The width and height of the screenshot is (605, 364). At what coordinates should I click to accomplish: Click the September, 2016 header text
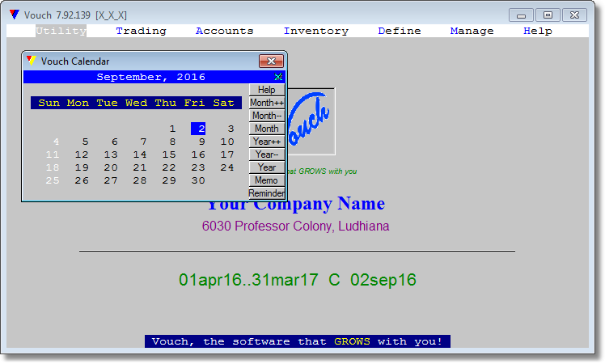tap(151, 77)
